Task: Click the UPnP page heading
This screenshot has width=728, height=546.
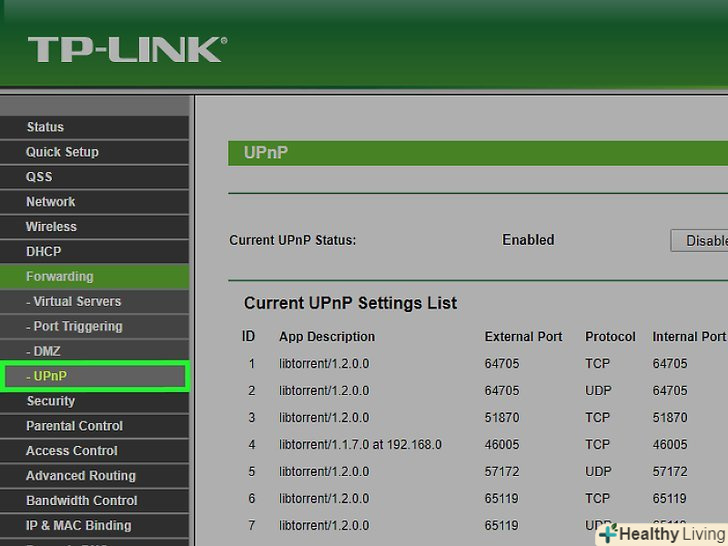Action: [x=266, y=153]
